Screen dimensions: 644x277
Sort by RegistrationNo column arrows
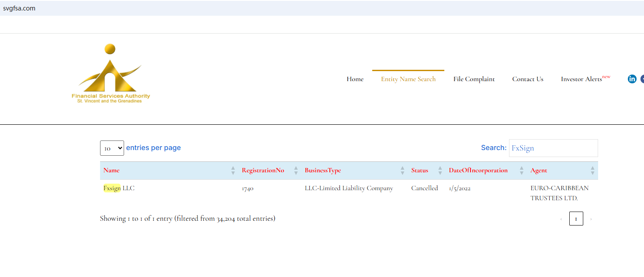296,171
